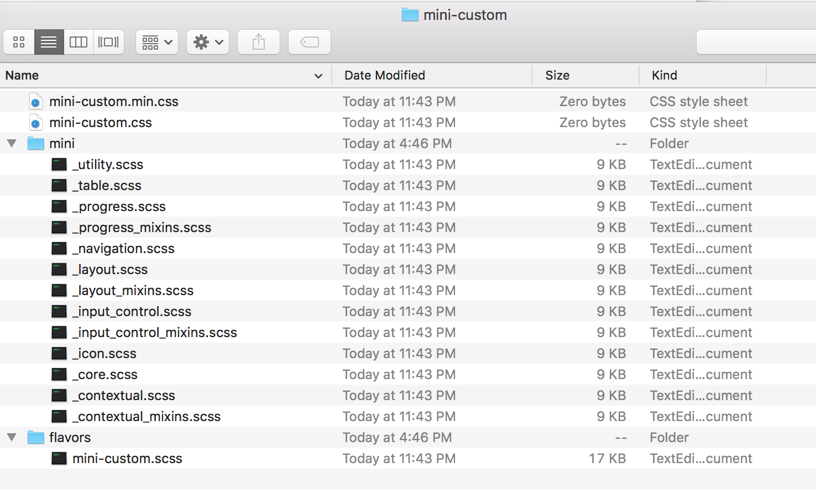Switch to column view
The image size is (816, 504).
point(79,42)
